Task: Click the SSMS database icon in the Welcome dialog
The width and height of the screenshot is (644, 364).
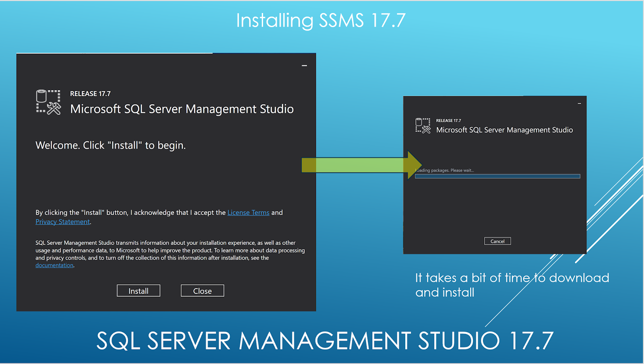Action: [x=48, y=101]
